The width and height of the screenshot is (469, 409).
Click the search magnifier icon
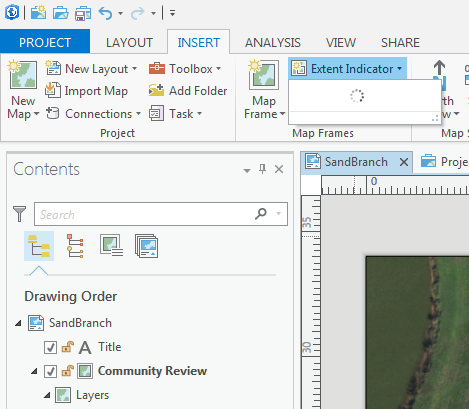(261, 214)
